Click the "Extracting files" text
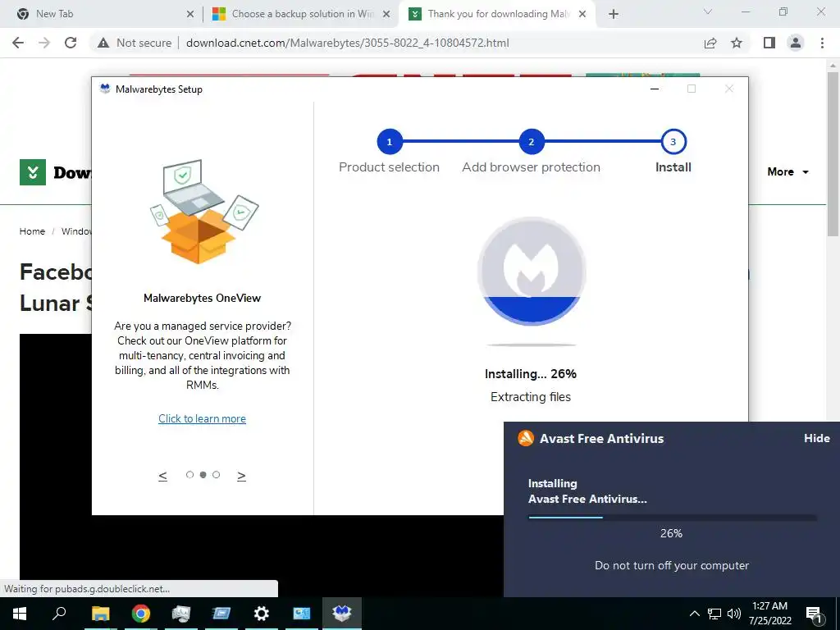The height and width of the screenshot is (630, 840). [531, 397]
